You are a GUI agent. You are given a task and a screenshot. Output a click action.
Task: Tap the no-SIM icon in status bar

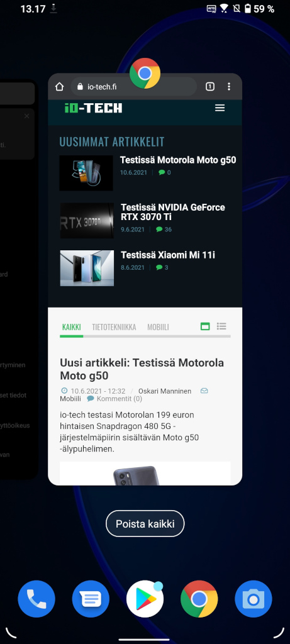click(236, 8)
